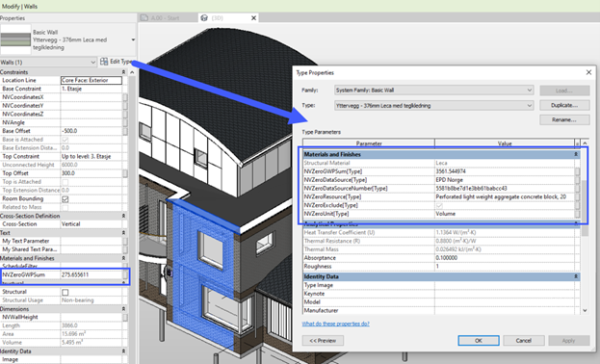Click the Roughness value 1

[x=505, y=267]
